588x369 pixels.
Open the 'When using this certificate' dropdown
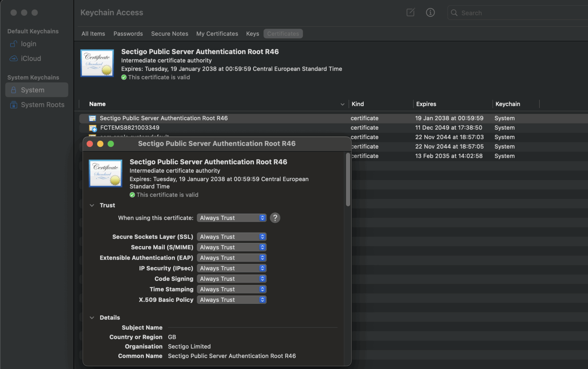pos(232,218)
